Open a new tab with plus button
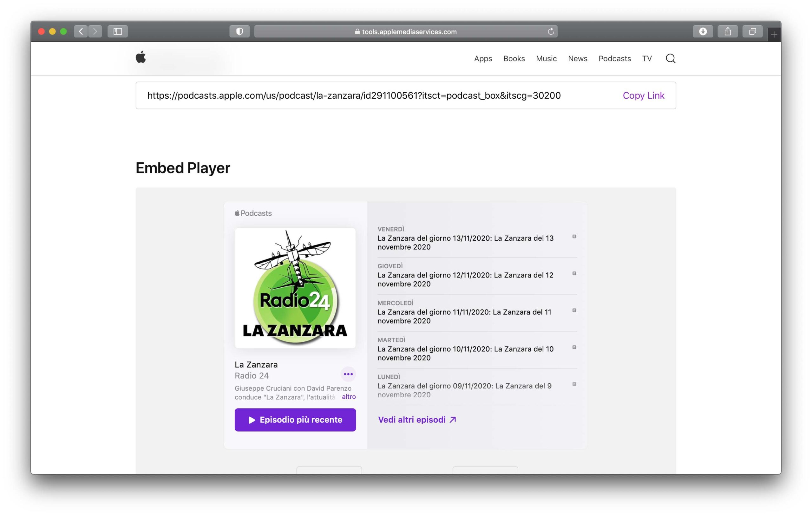 point(774,34)
